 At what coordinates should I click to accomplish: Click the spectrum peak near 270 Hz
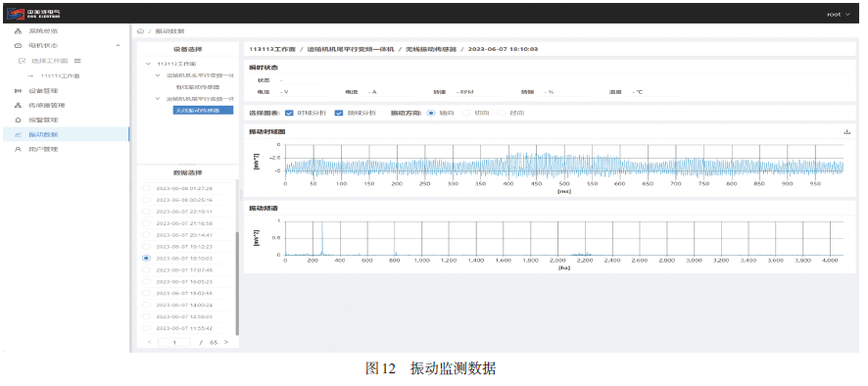click(321, 238)
